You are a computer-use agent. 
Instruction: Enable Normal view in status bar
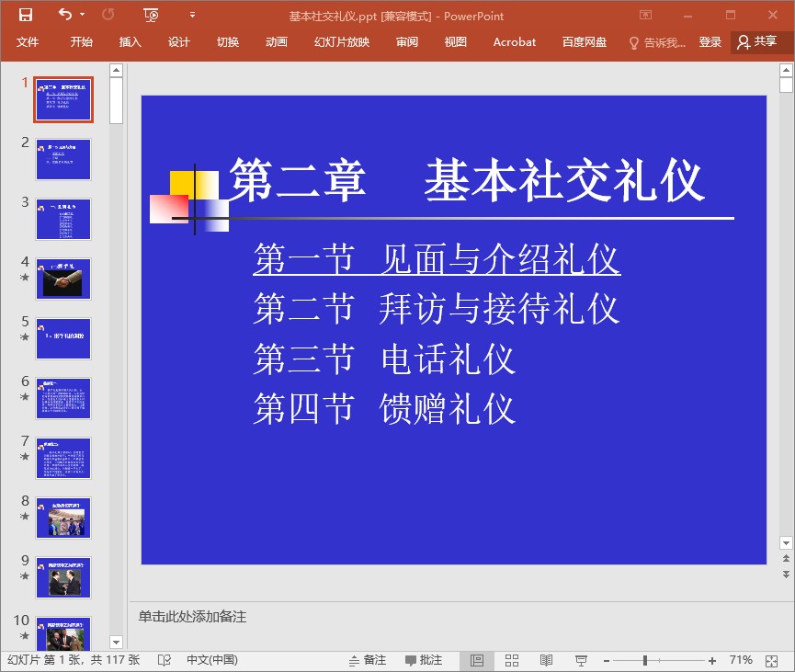(477, 660)
